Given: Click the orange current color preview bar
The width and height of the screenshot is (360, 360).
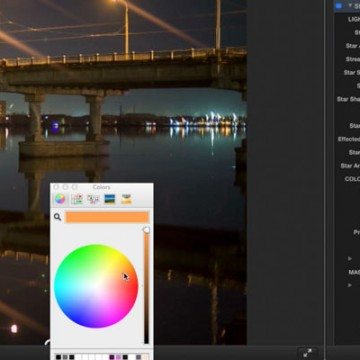Looking at the screenshot, I should pos(107,217).
